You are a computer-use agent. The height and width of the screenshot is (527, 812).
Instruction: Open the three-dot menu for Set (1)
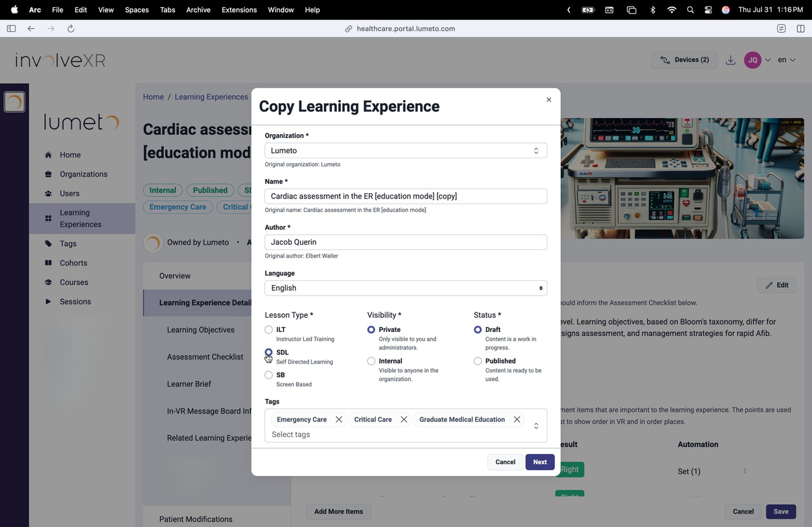point(744,471)
